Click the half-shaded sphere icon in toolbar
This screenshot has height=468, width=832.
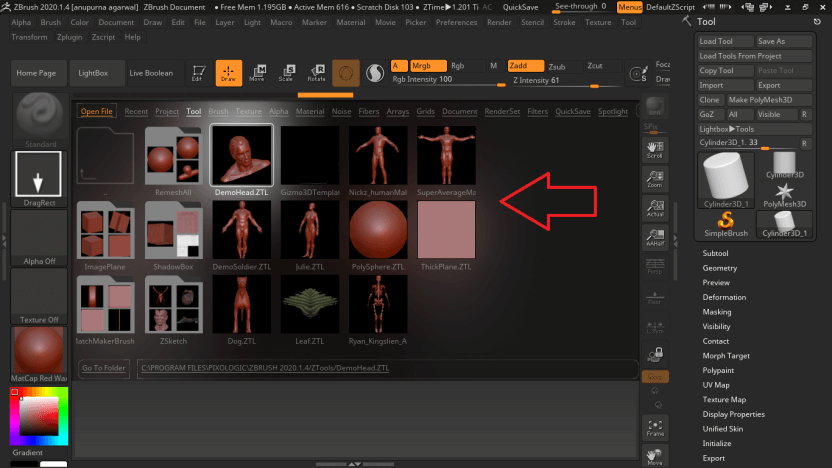click(x=375, y=73)
